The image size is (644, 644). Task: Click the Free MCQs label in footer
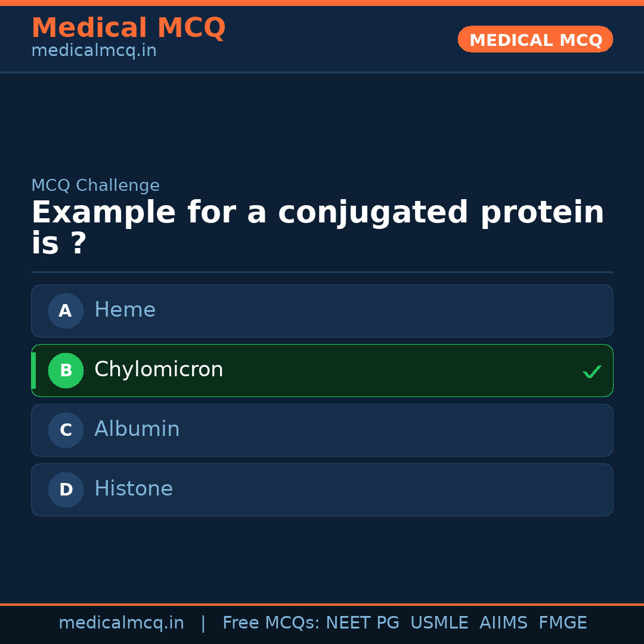click(271, 623)
